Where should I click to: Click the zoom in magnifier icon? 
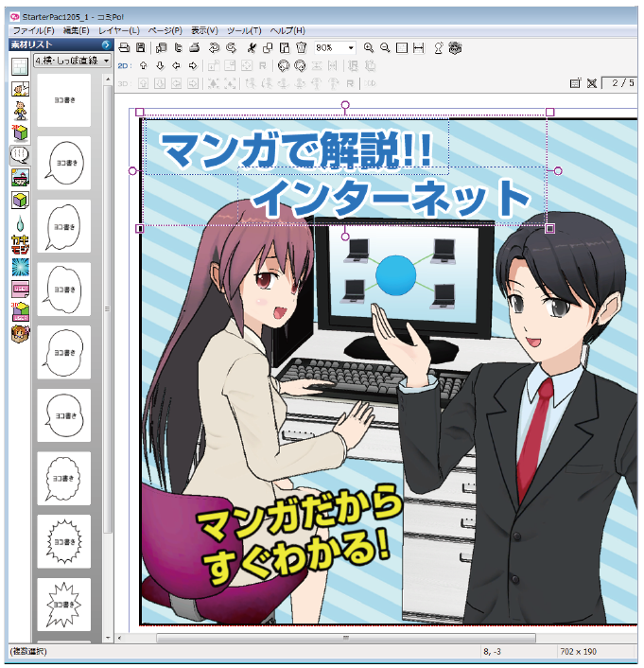(368, 47)
